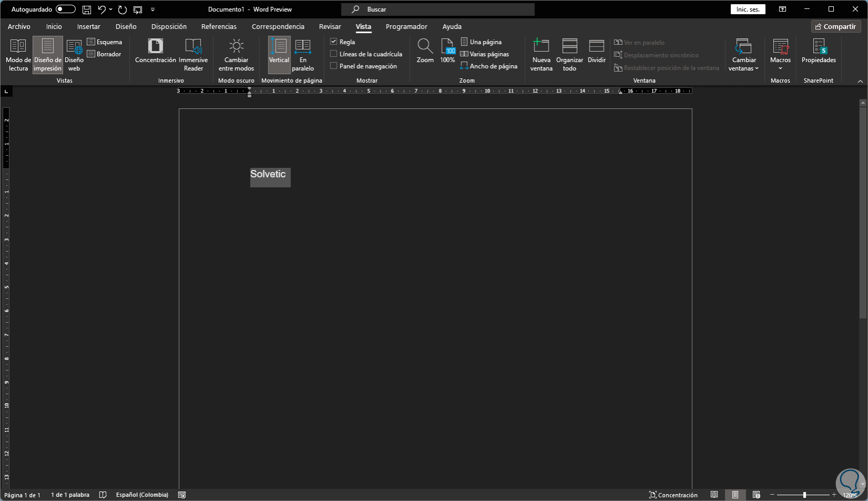Click Dividir to split window

[597, 51]
